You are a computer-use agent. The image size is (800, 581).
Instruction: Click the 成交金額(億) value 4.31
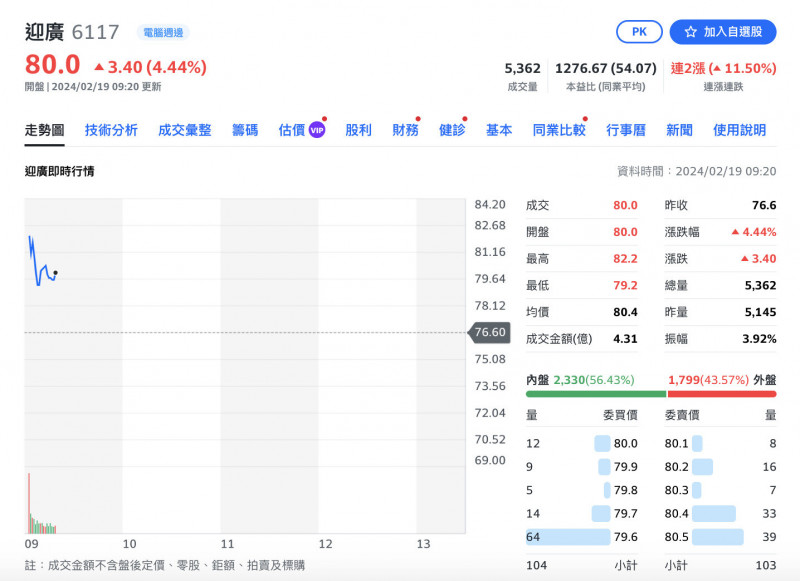626,339
